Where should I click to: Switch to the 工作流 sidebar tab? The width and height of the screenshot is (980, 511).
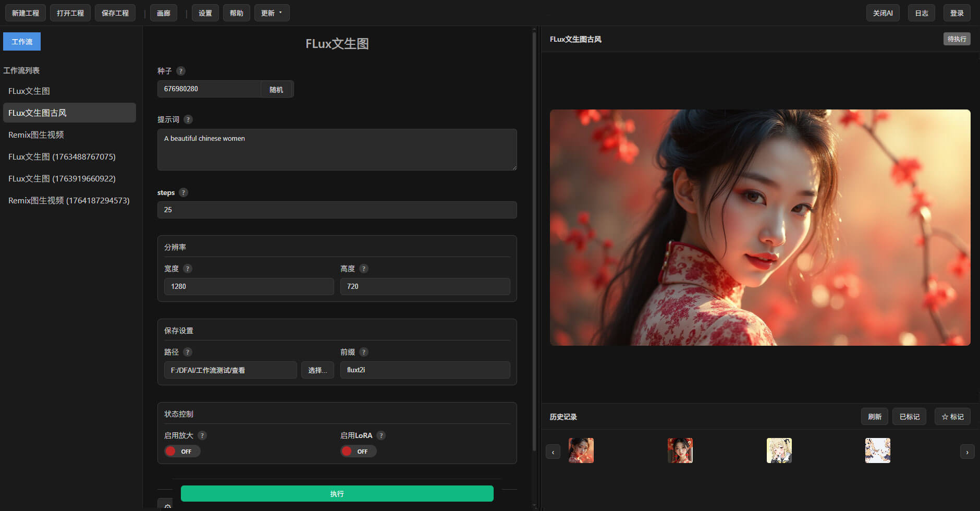21,41
